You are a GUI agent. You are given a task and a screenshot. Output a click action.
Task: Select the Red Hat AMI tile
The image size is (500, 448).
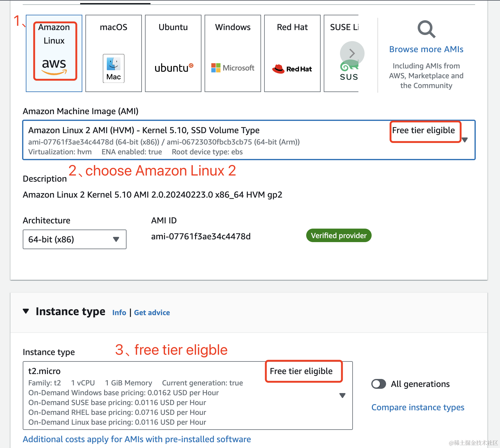(x=292, y=53)
